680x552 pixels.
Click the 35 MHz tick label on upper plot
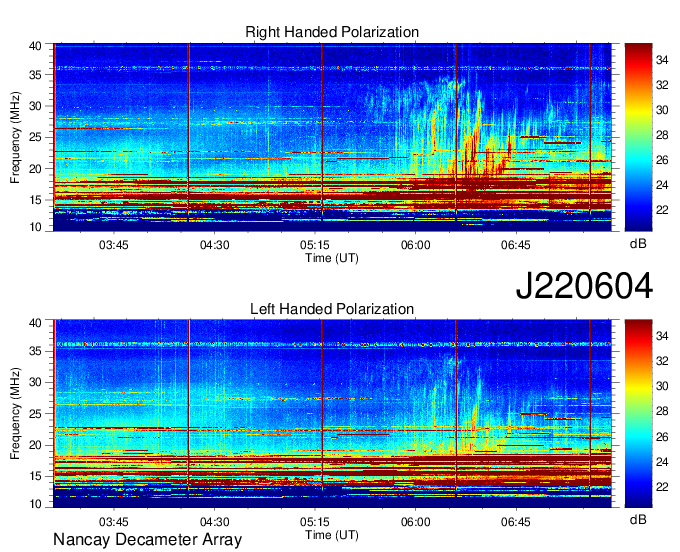[35, 75]
